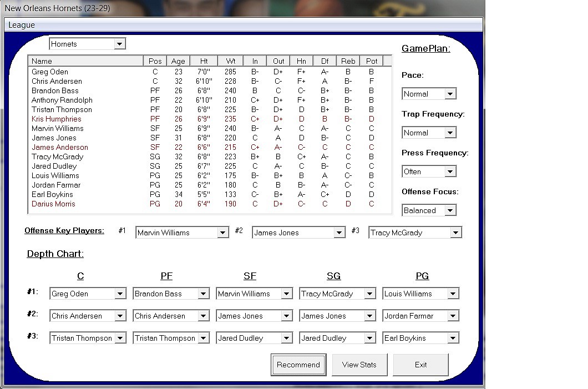Open the #1 PG dropdown showing Louis Williams
The width and height of the screenshot is (588, 389).
pyautogui.click(x=420, y=294)
